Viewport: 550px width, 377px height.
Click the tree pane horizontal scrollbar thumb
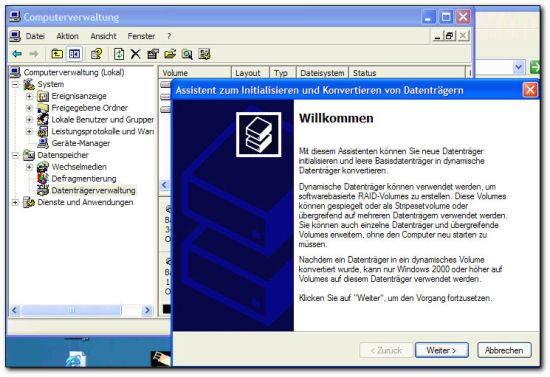(x=72, y=310)
